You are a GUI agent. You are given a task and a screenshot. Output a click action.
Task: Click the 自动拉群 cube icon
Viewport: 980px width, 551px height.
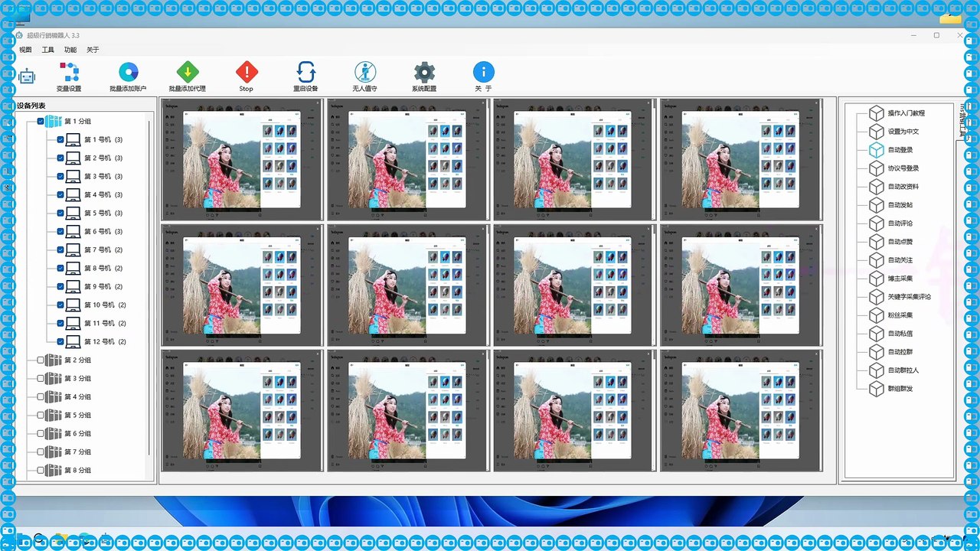pos(877,352)
